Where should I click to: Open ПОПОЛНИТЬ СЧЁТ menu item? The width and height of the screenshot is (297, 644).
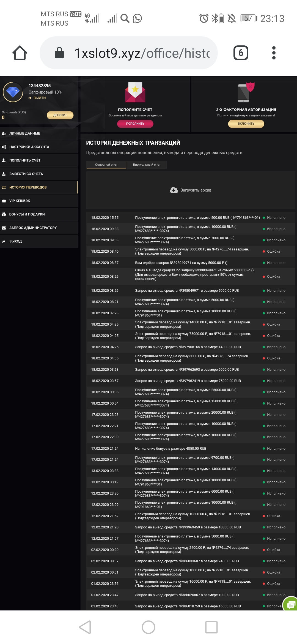click(39, 160)
